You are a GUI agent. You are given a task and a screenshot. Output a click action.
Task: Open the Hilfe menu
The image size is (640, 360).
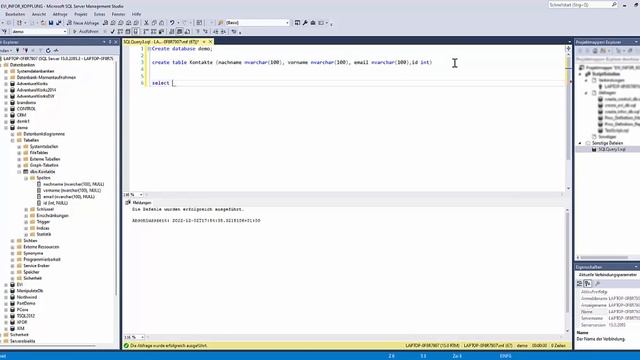pos(136,14)
